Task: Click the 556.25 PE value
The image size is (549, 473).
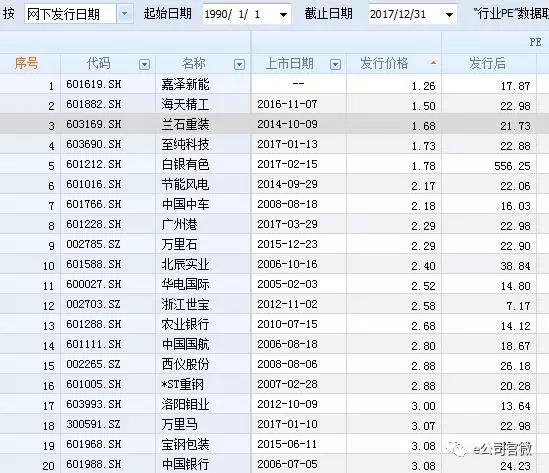Action: coord(512,166)
